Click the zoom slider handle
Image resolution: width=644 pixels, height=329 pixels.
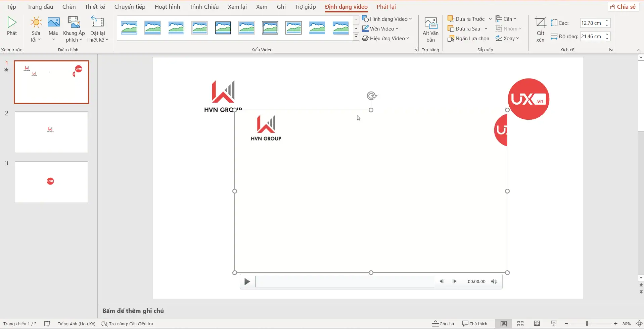click(587, 324)
